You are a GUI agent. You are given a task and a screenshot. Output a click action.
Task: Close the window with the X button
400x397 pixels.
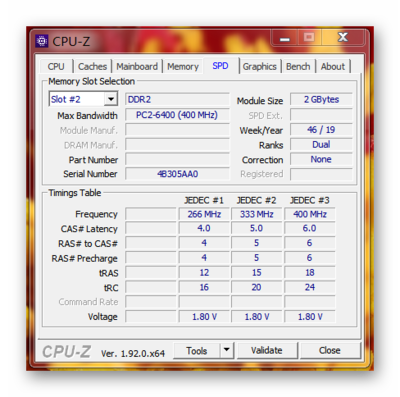(343, 37)
